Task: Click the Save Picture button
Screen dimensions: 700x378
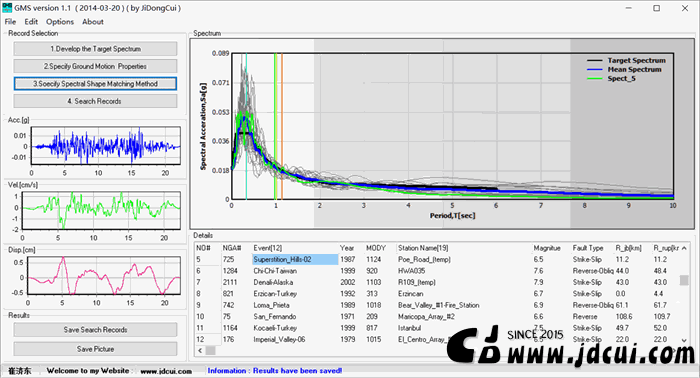Action: click(95, 349)
